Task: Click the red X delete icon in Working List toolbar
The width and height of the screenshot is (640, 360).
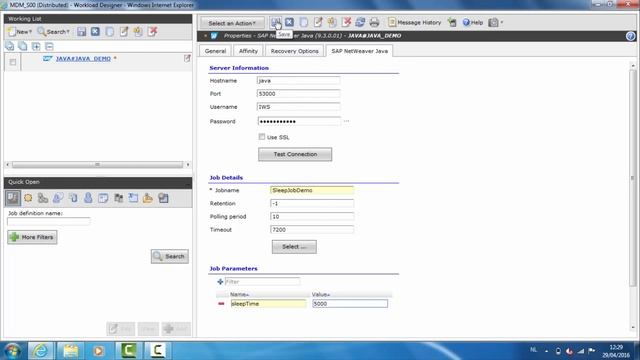Action: click(x=152, y=31)
